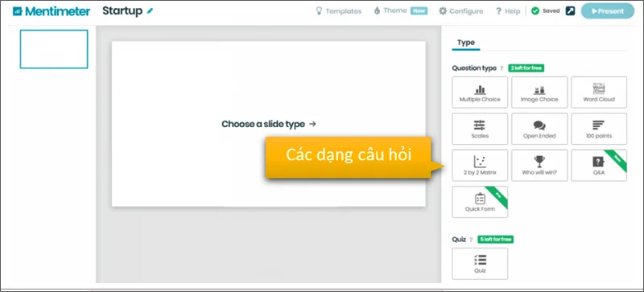Viewport: 644px width, 292px height.
Task: Click help mark next to Question type
Action: 502,68
